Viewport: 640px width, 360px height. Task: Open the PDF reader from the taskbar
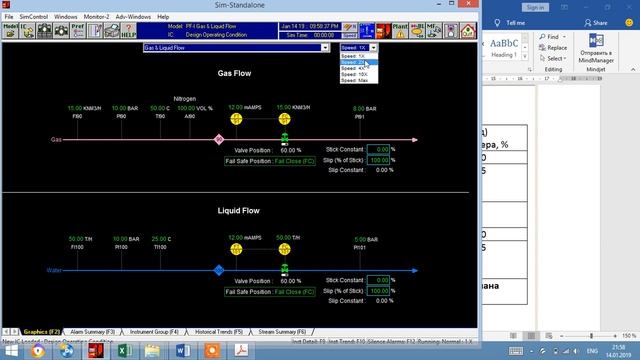[241, 351]
